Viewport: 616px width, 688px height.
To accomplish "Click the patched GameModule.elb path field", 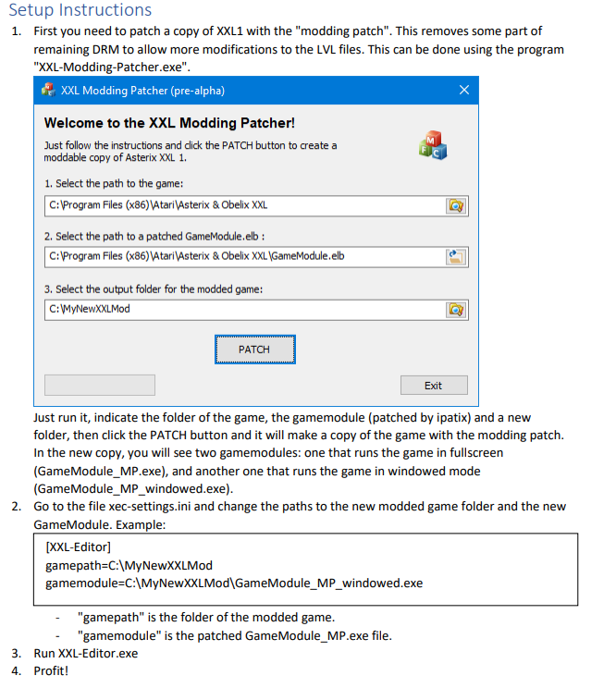I will point(244,257).
